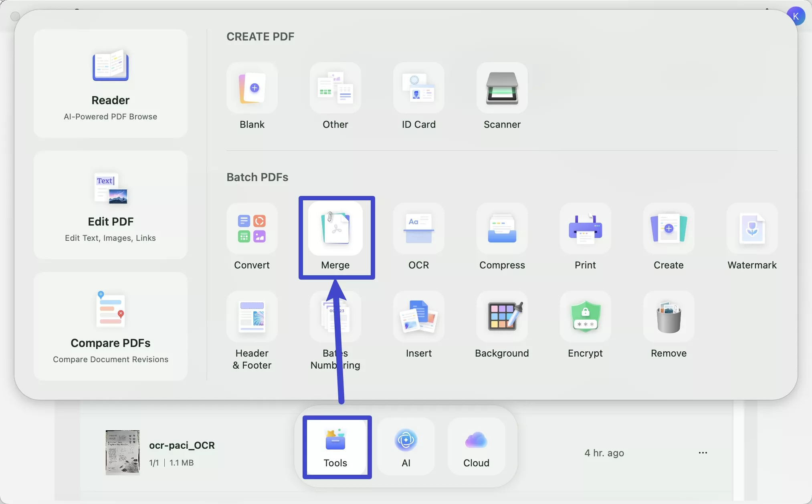Open the Compare PDFs card

click(111, 327)
